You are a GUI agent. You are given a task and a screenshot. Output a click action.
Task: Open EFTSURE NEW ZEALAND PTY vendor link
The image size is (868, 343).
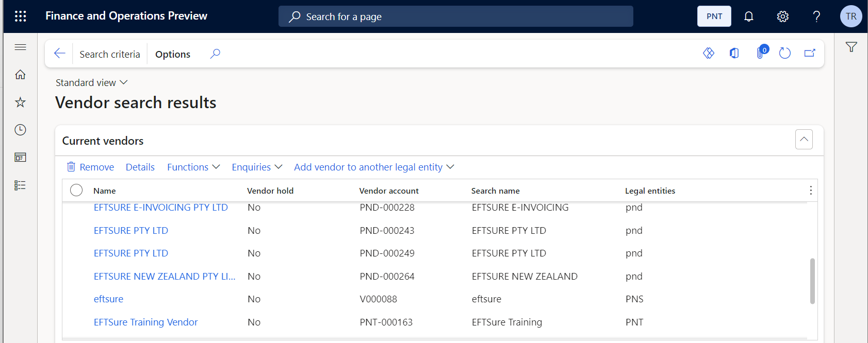coord(165,277)
